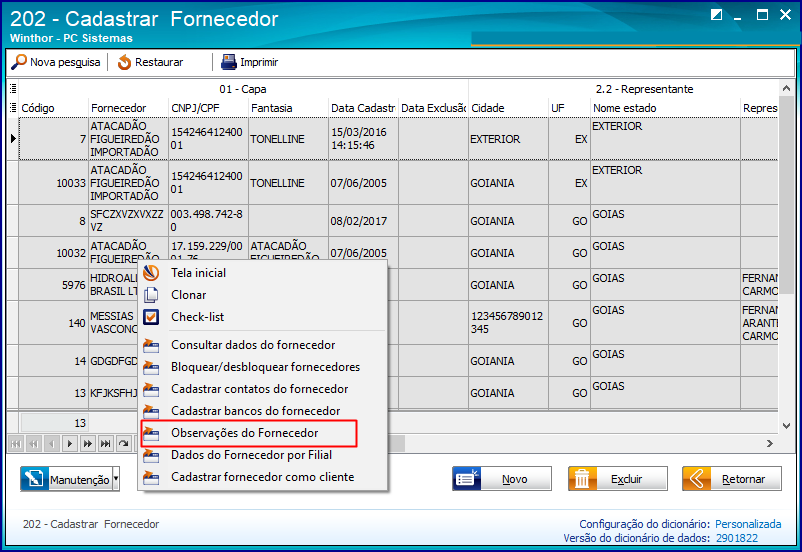This screenshot has width=802, height=552.
Task: Open the Manutenção dropdown arrow
Action: tap(116, 479)
